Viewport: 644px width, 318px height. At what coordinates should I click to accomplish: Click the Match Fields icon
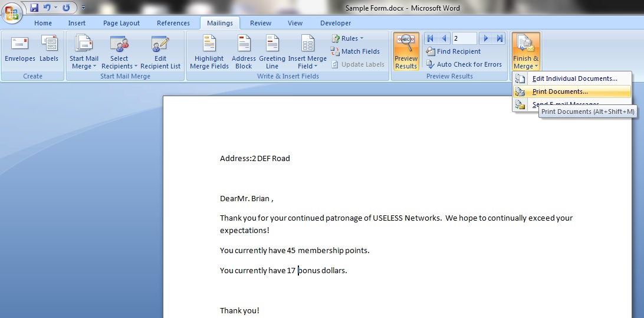click(336, 51)
